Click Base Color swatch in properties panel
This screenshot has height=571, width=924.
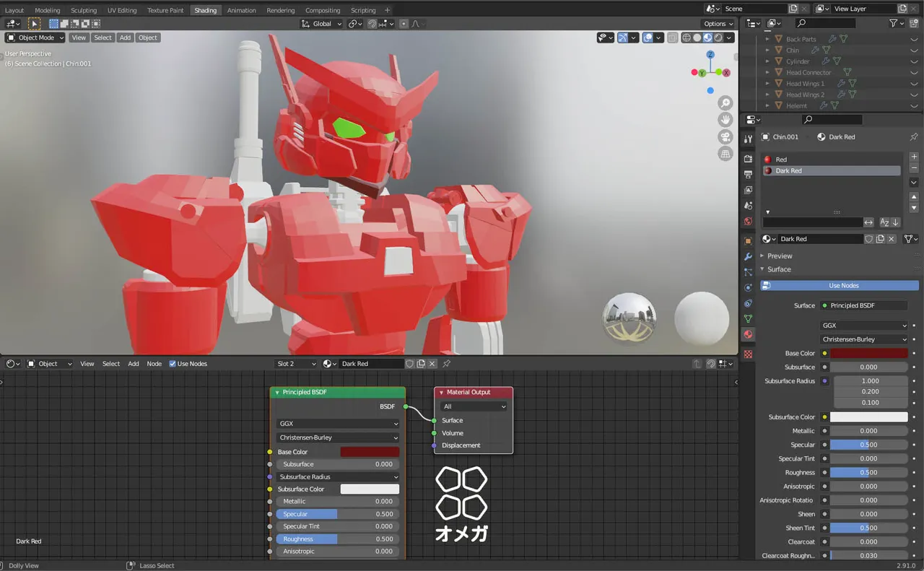pos(868,353)
